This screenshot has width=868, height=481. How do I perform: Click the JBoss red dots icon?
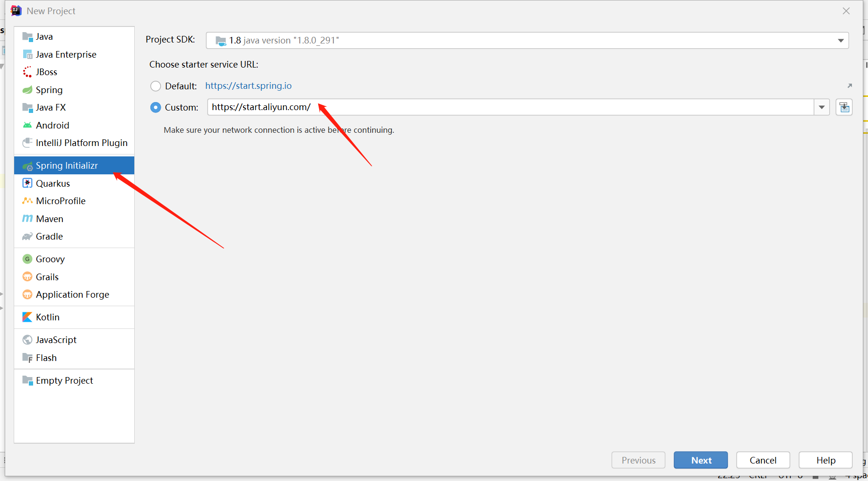click(27, 72)
